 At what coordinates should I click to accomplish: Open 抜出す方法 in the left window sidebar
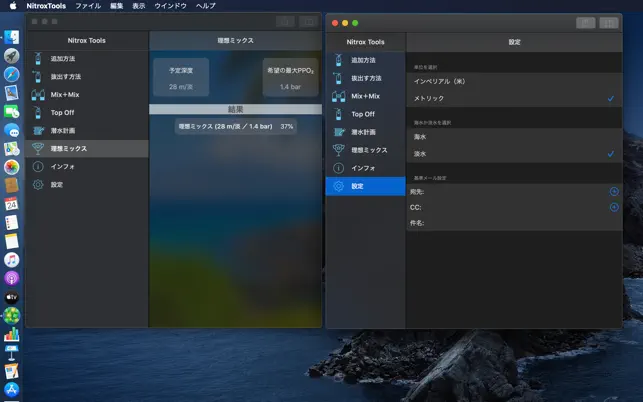(87, 77)
